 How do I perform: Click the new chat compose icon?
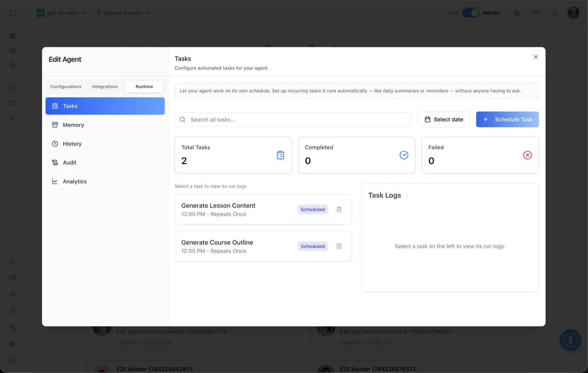point(12,36)
